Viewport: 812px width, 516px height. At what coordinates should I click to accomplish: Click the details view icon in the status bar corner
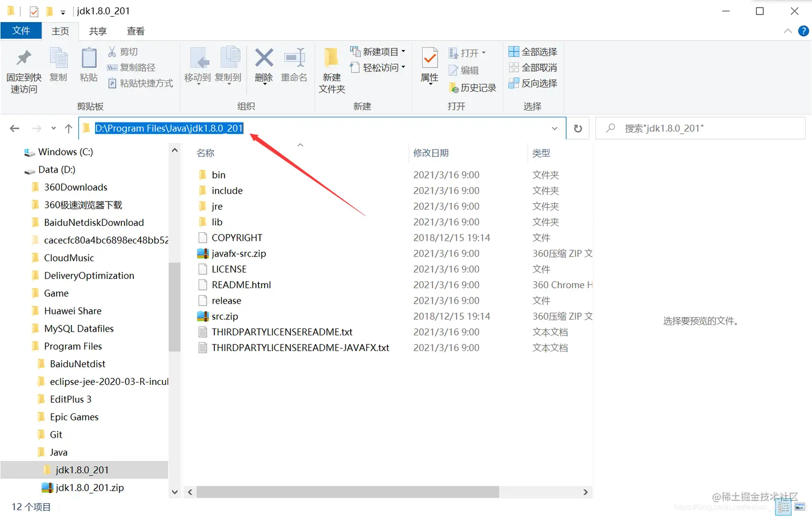coord(784,507)
